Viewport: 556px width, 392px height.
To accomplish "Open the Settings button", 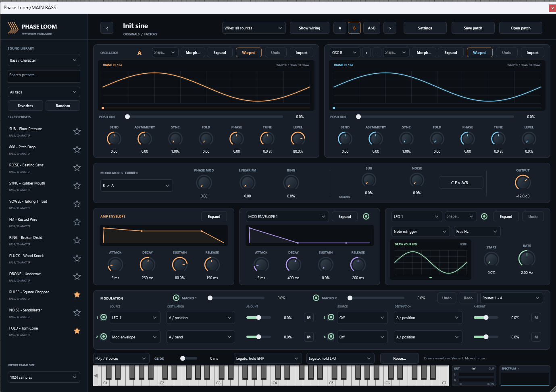I will point(425,28).
